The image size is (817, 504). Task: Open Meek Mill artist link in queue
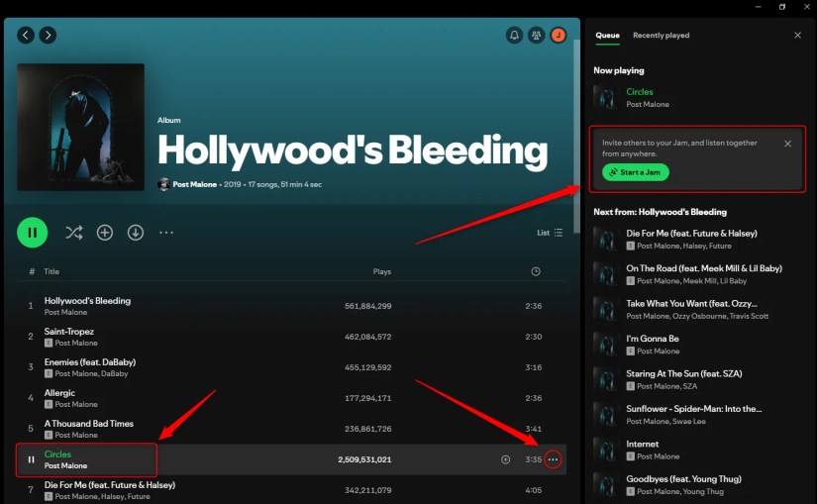698,281
